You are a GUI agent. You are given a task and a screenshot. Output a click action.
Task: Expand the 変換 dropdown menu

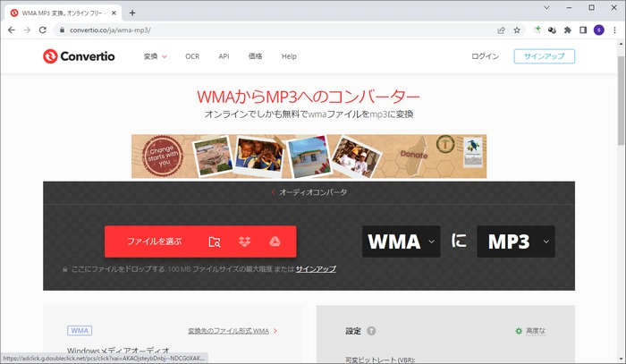pos(156,56)
